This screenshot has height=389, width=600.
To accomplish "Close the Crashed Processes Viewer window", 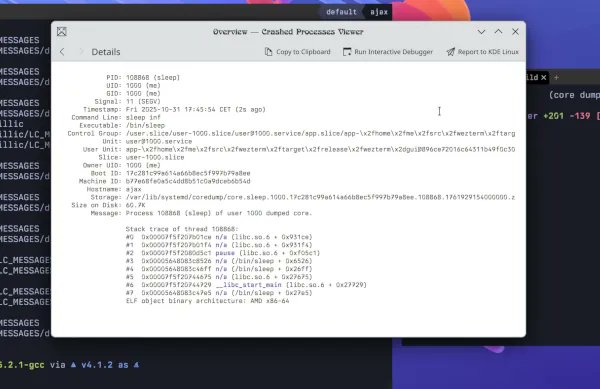I will pos(515,32).
